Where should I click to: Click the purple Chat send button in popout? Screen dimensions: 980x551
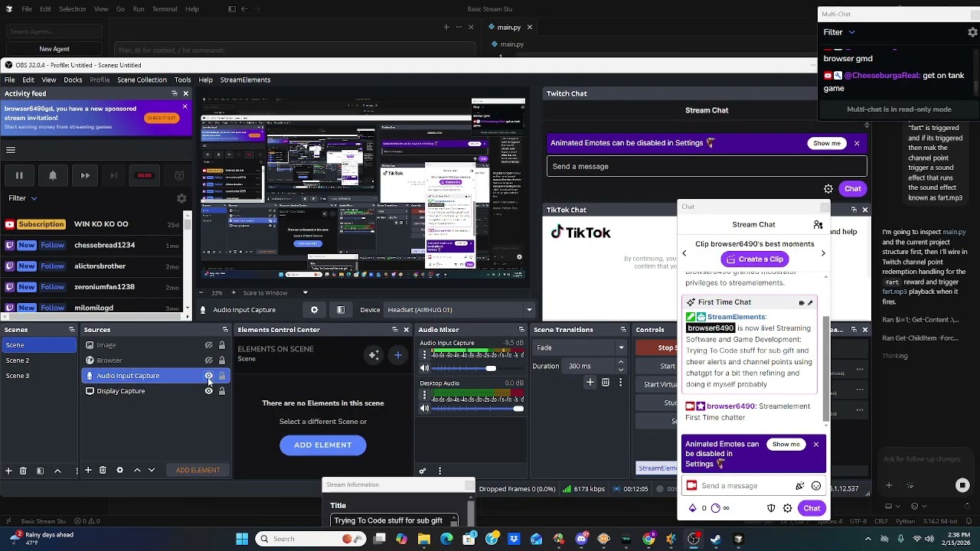pyautogui.click(x=812, y=508)
